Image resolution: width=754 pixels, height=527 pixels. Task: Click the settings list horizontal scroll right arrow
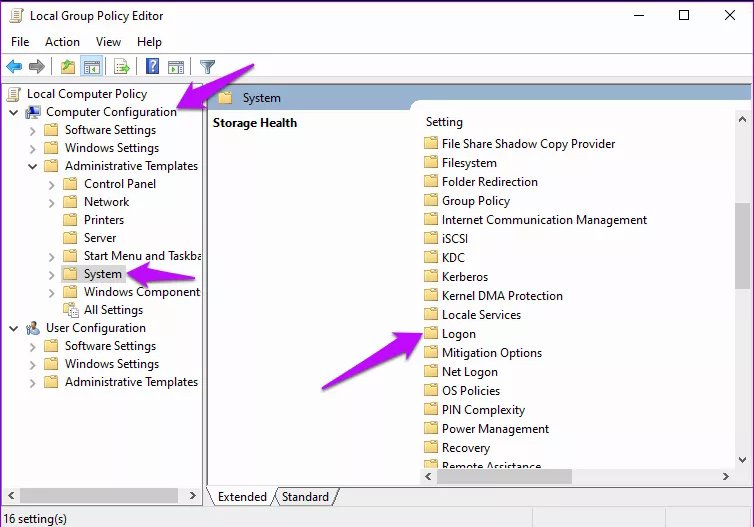[725, 477]
